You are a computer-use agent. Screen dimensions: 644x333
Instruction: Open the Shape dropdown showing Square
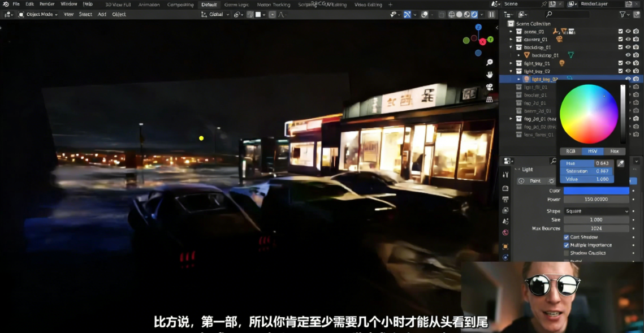597,211
